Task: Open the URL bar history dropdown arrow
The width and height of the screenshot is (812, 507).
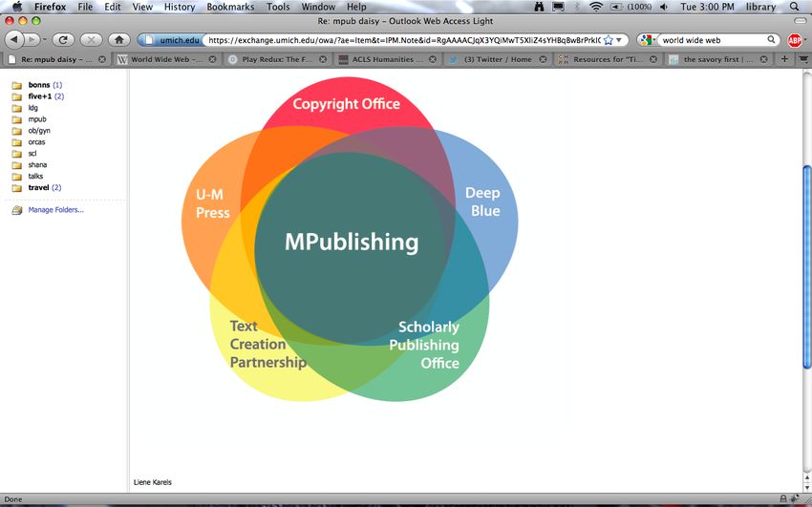Action: (x=619, y=40)
